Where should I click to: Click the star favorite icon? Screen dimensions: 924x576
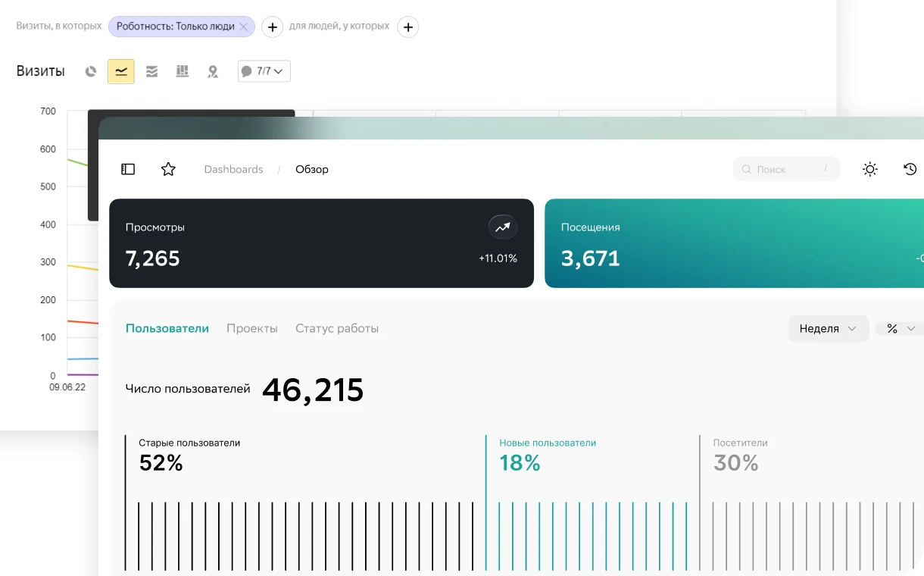[168, 169]
